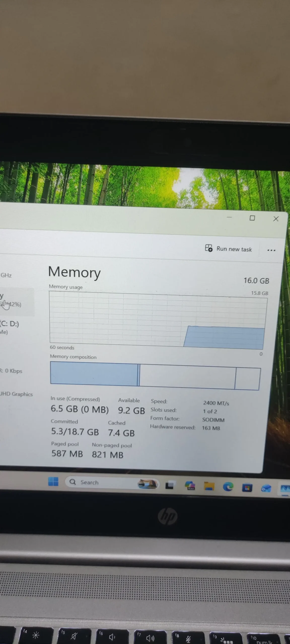Maximize the Task Manager window
290x644 pixels.
pyautogui.click(x=252, y=218)
